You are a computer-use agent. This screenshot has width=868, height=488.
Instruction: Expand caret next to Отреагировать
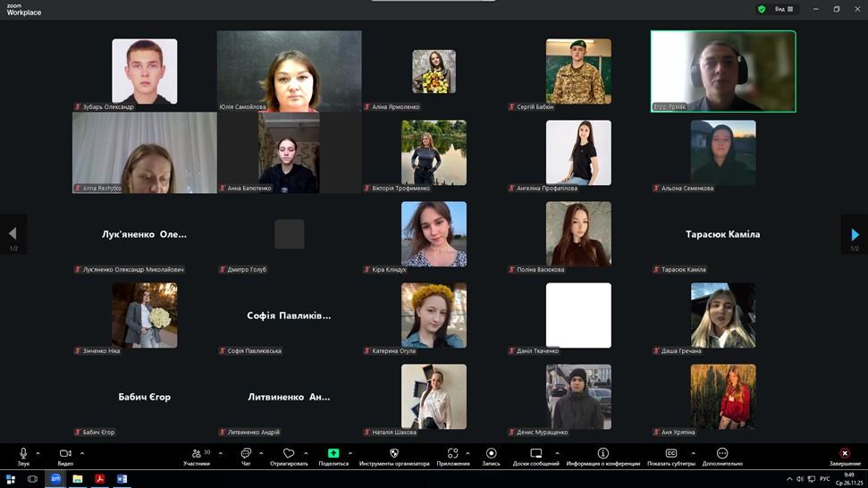pos(306,453)
